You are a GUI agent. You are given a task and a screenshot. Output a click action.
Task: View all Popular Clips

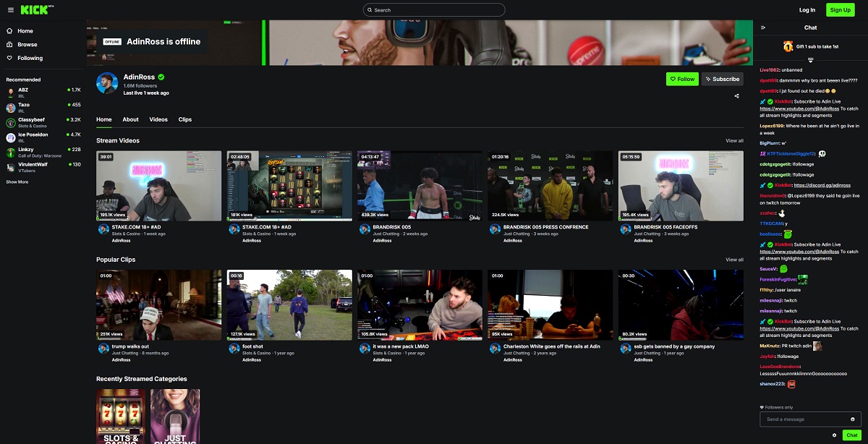click(734, 260)
